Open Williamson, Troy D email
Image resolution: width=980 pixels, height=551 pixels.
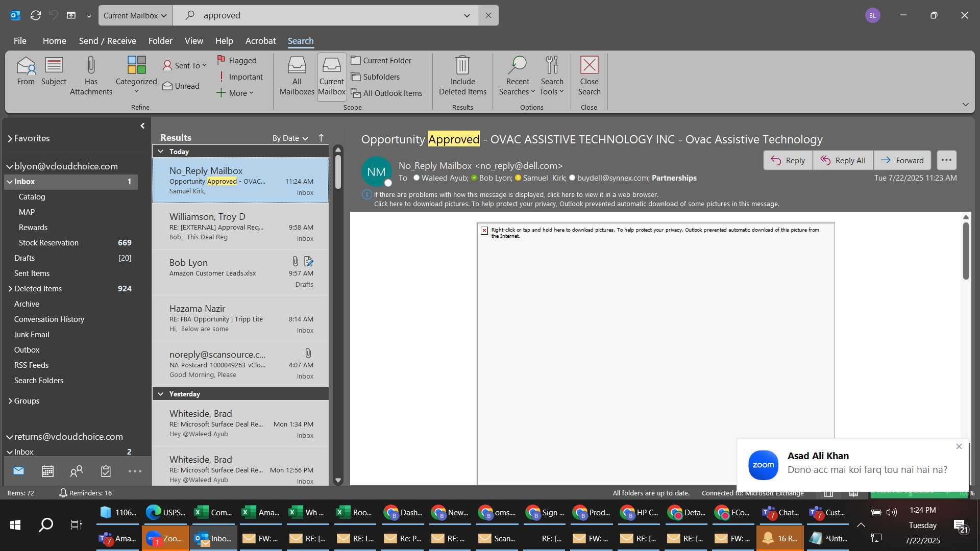pyautogui.click(x=240, y=227)
